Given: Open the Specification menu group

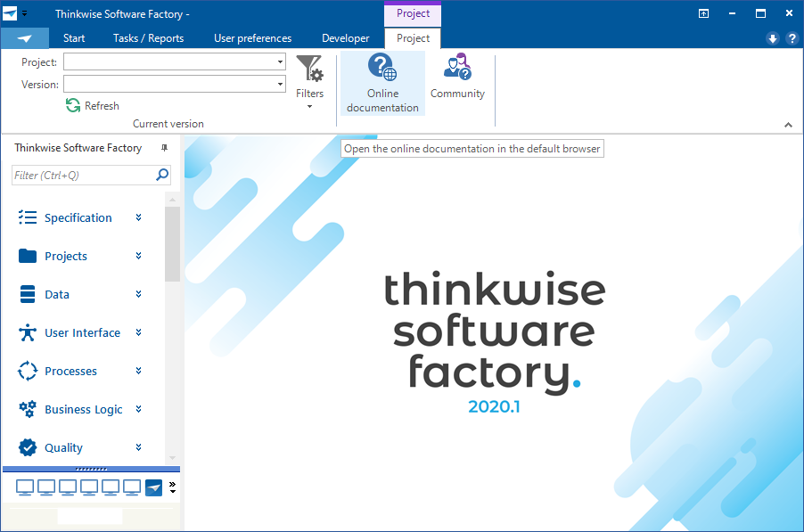Looking at the screenshot, I should (x=78, y=217).
